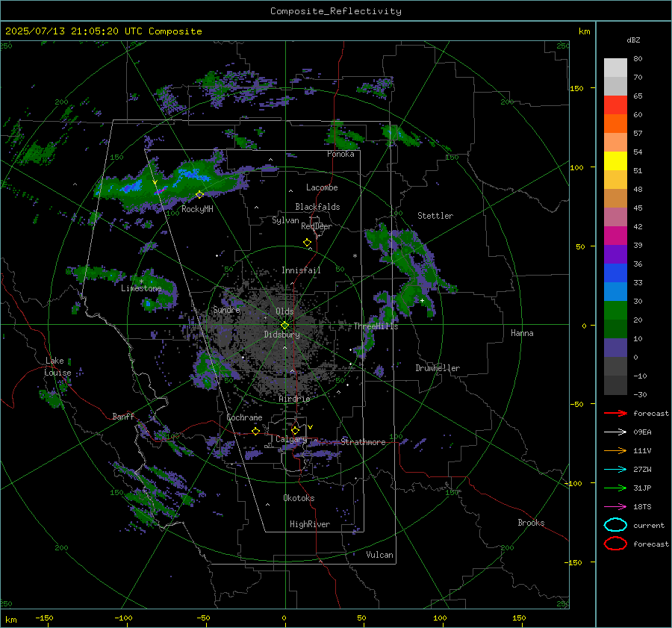Screen dimensions: 672x628
Task: Select the Drumheller label
Action: (x=438, y=368)
